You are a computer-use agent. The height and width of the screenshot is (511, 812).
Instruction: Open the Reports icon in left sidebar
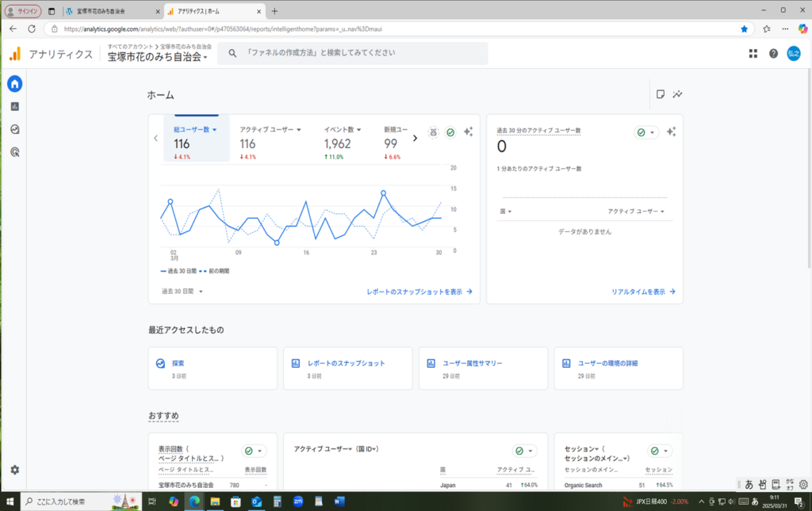pos(14,106)
